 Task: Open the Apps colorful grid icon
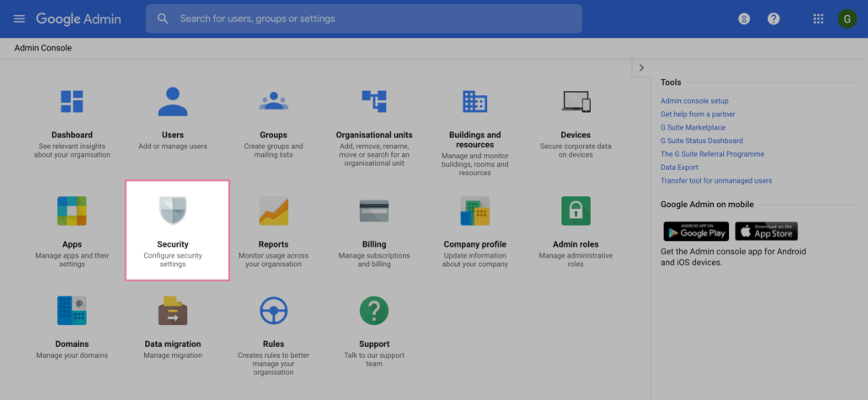pyautogui.click(x=72, y=211)
